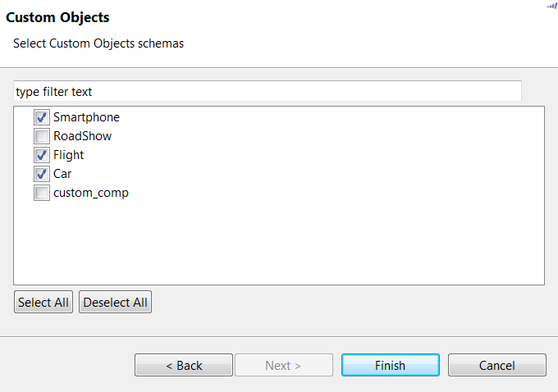This screenshot has height=392, width=558.
Task: Click the Deselect All button
Action: coord(116,303)
